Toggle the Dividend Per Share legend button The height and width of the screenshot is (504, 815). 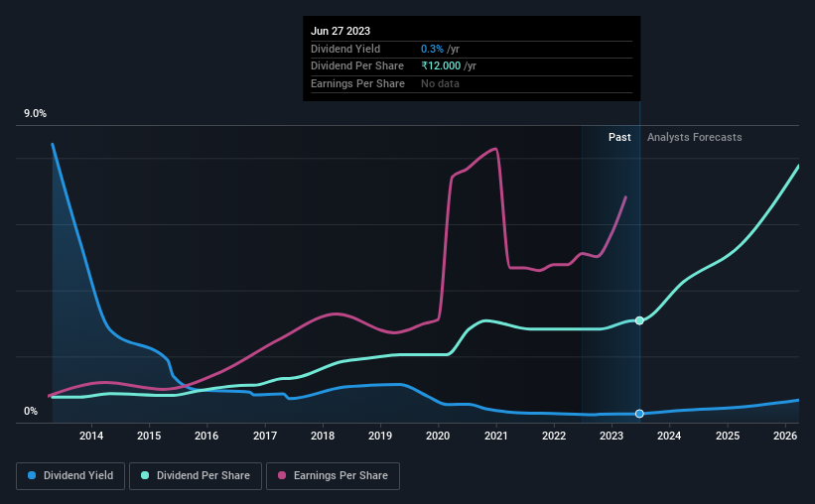click(196, 476)
